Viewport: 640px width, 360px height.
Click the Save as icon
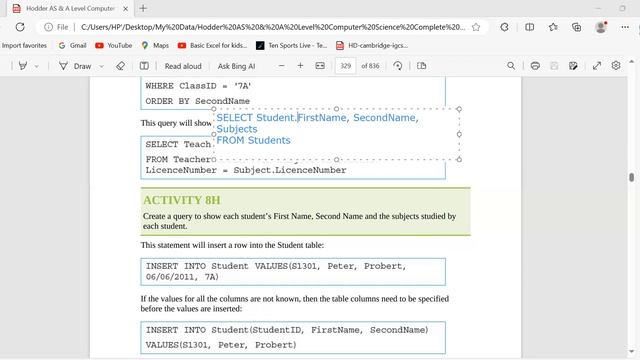(573, 66)
